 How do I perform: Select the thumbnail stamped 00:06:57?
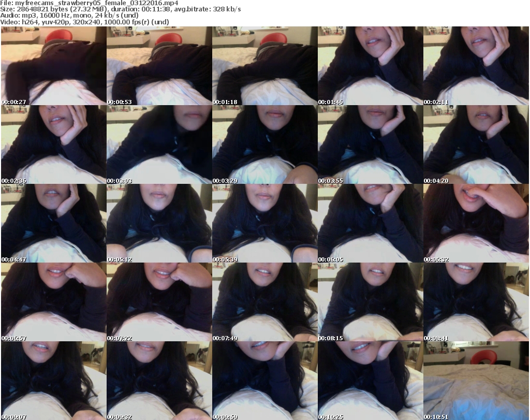[54, 302]
